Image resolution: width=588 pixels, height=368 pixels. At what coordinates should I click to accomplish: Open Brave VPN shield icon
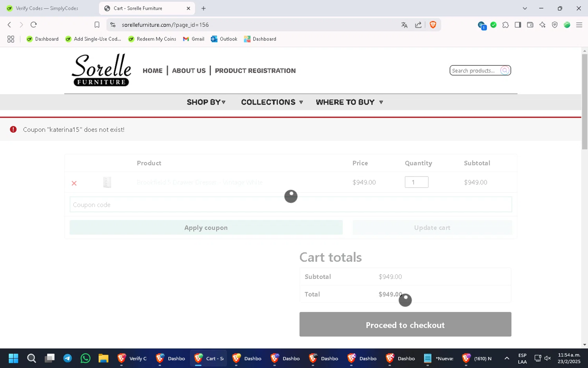[555, 25]
